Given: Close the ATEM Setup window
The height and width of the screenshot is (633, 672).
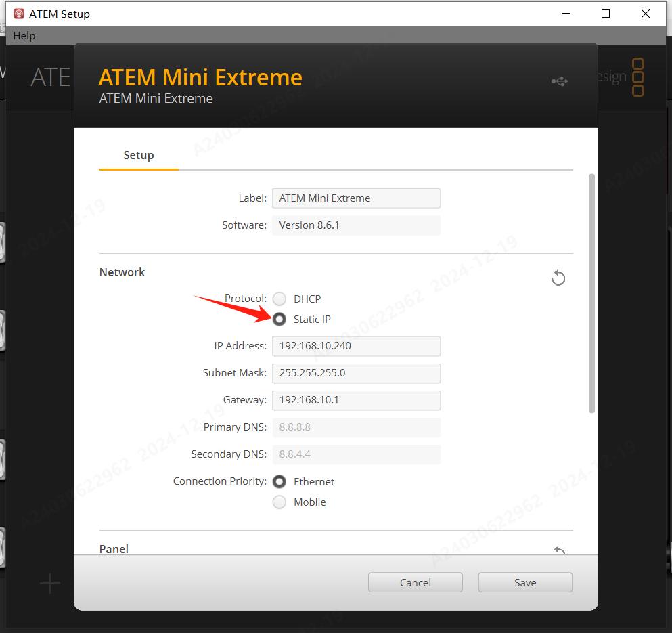Looking at the screenshot, I should pyautogui.click(x=646, y=14).
